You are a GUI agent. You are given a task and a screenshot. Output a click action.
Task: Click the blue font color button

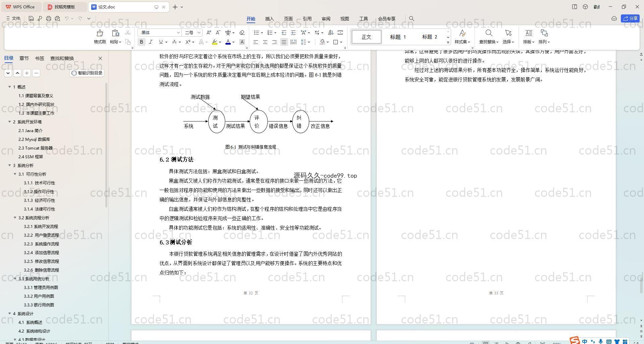click(x=228, y=42)
